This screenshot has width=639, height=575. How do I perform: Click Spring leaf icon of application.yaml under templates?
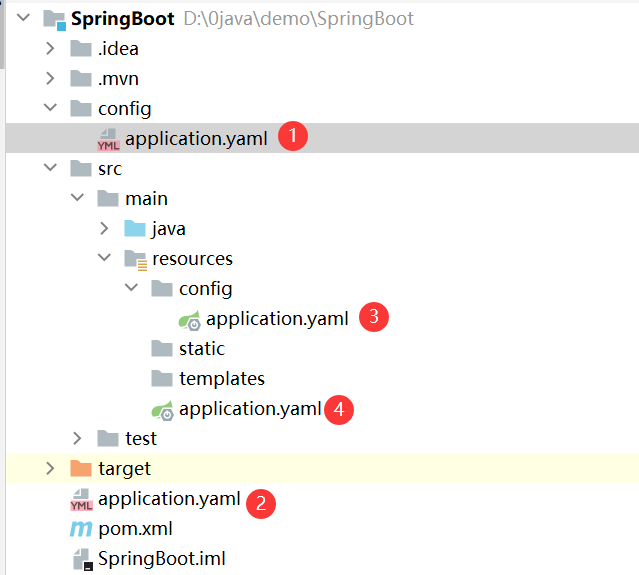coord(163,410)
